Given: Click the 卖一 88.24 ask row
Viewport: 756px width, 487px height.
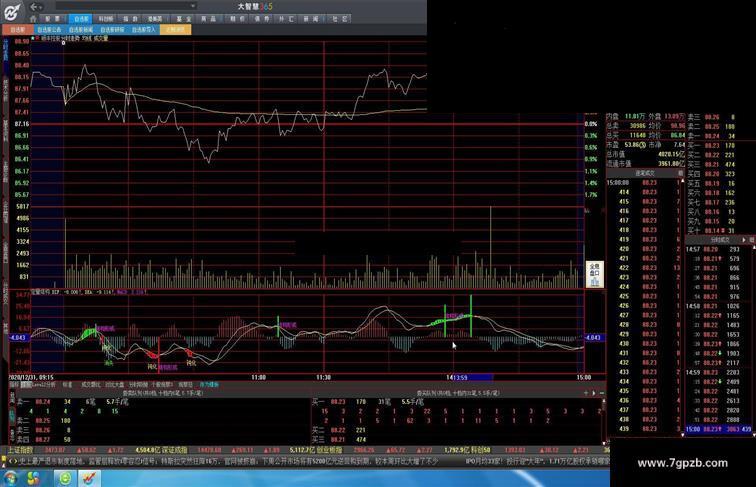Looking at the screenshot, I should (x=72, y=402).
